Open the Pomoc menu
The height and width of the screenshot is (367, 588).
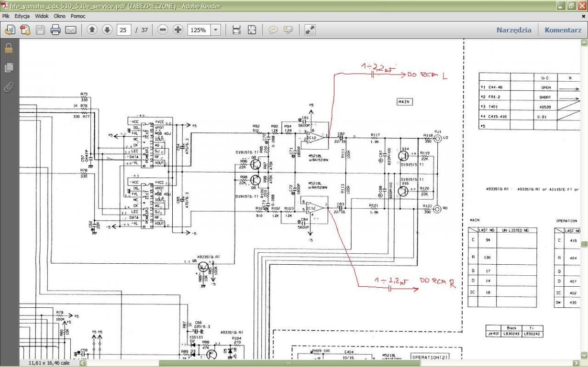coord(78,16)
